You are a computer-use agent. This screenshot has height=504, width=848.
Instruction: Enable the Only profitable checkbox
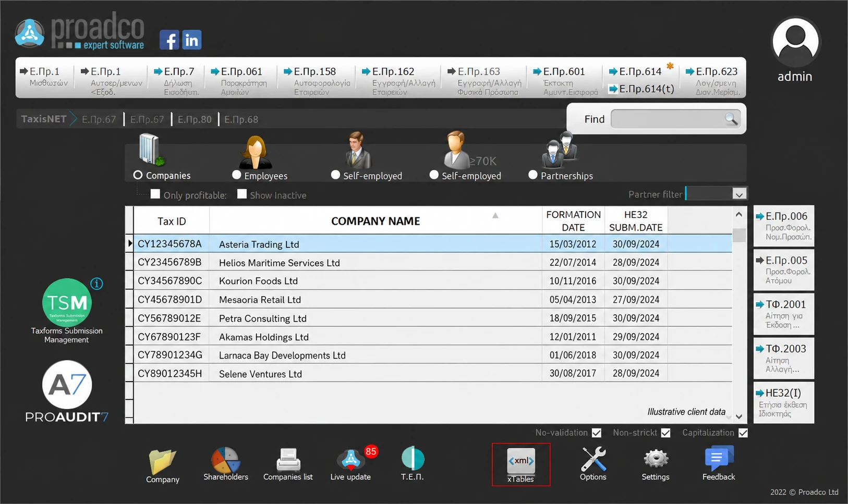(x=155, y=194)
